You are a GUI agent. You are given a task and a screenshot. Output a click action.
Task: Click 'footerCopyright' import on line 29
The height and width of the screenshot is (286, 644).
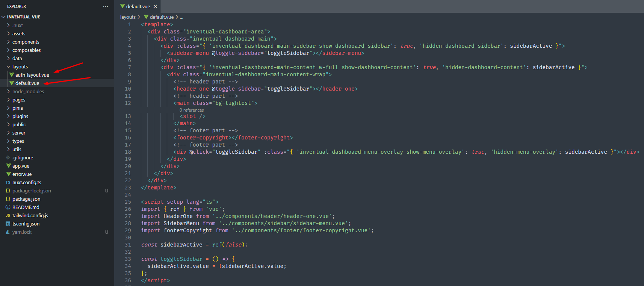(188, 230)
